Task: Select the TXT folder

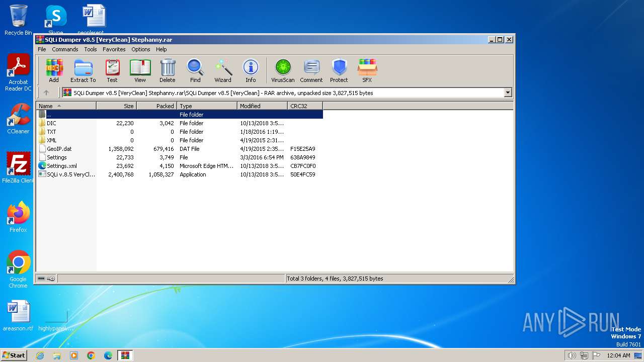Action: coord(180,132)
